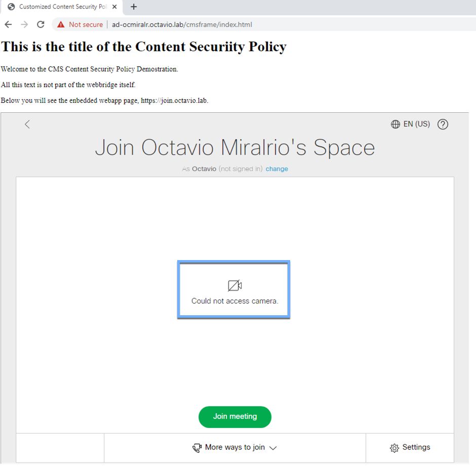Click the Settings label
The height and width of the screenshot is (467, 476).
click(416, 447)
